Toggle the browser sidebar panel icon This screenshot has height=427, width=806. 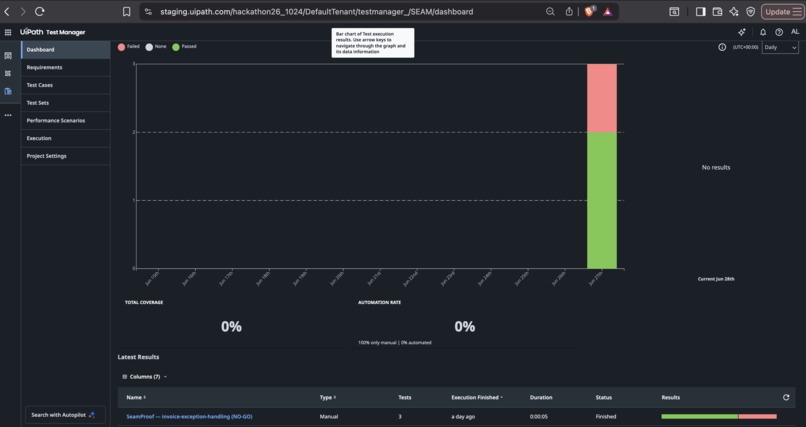pos(701,11)
